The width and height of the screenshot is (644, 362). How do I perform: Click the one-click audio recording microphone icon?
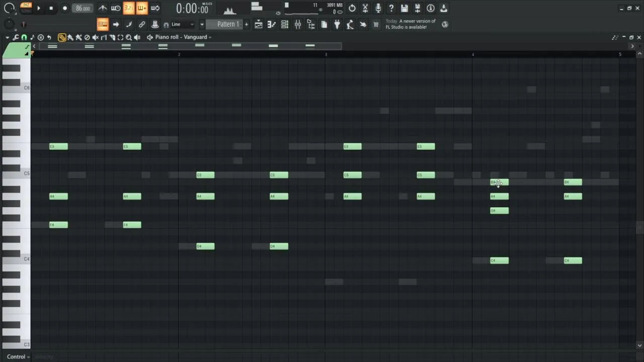coord(378,8)
